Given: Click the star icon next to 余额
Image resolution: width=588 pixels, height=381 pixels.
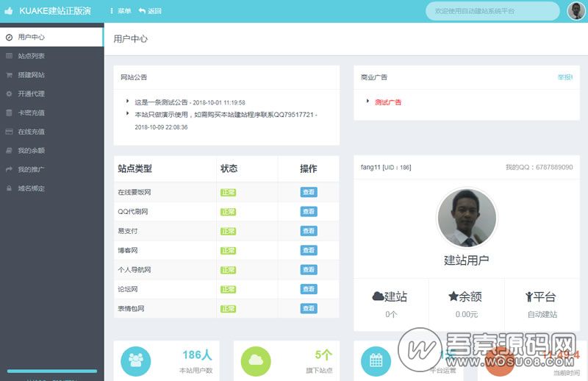Looking at the screenshot, I should (x=453, y=296).
